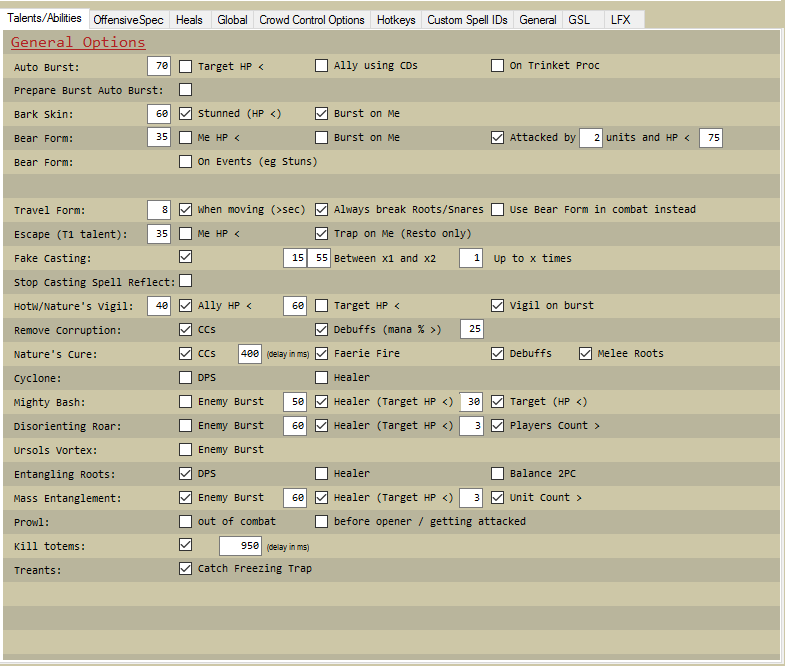Screen dimensions: 785x666
Task: Uncheck Unit Count > checkbox
Action: (497, 497)
